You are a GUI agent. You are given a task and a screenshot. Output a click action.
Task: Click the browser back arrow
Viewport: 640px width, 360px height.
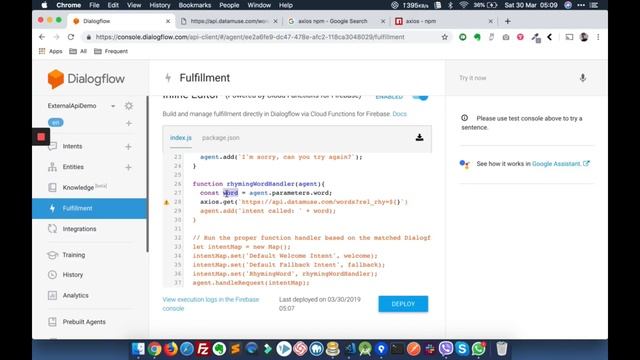click(x=42, y=37)
